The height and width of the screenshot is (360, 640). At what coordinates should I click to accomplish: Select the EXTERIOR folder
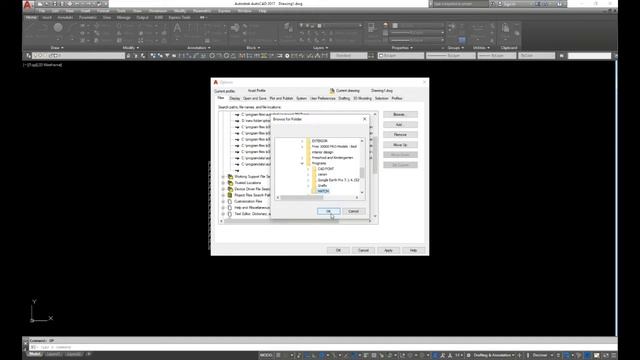pos(320,141)
